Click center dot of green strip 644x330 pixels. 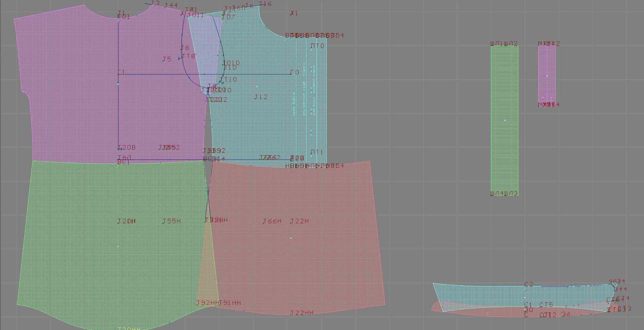tap(505, 120)
